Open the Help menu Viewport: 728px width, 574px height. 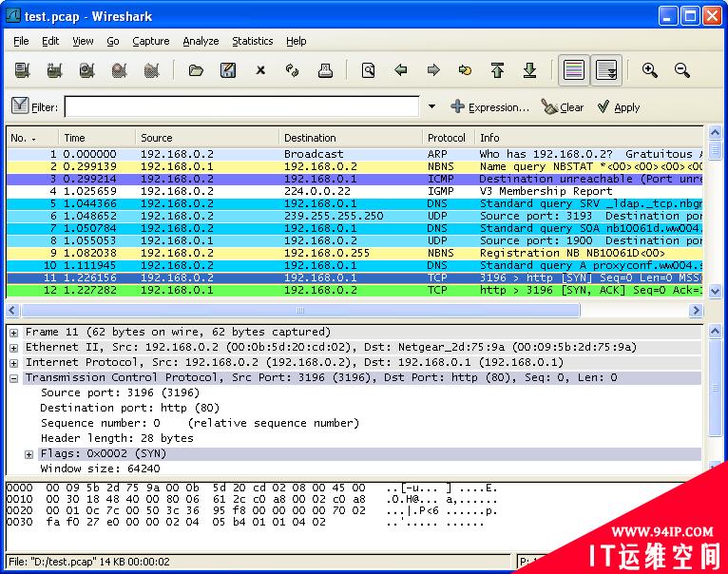(x=296, y=41)
